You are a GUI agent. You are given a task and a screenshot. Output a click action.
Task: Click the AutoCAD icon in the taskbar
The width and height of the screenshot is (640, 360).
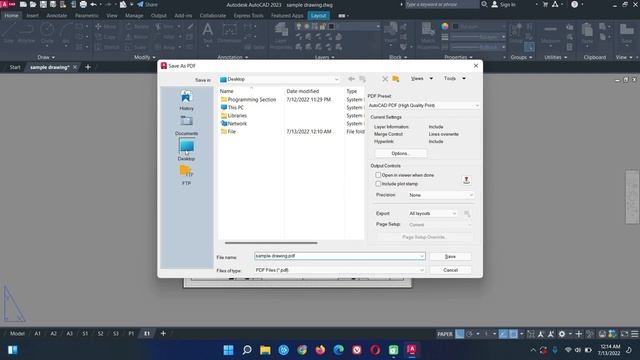[x=411, y=350]
